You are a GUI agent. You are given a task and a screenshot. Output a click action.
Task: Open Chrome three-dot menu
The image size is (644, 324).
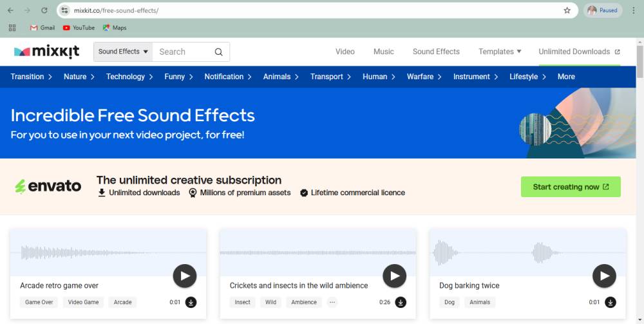(x=633, y=10)
